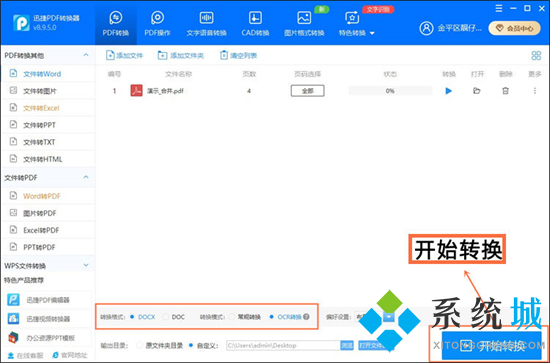Expand the WPS文件转换 section
Screen dimensions: 550x363
[x=86, y=265]
